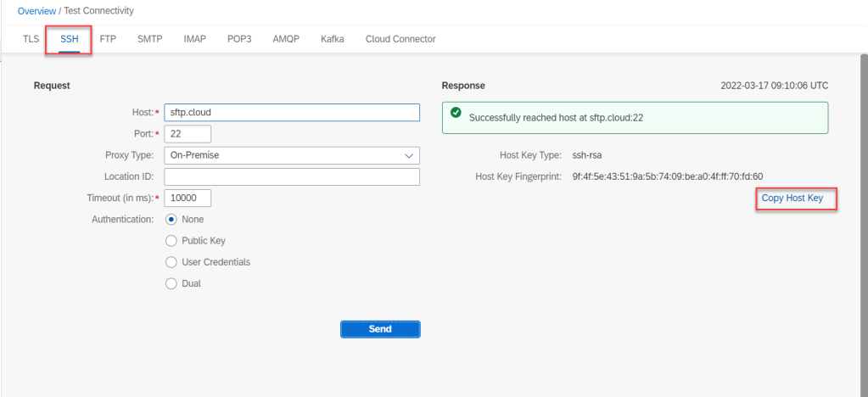Switch to the TLS tab

31,39
